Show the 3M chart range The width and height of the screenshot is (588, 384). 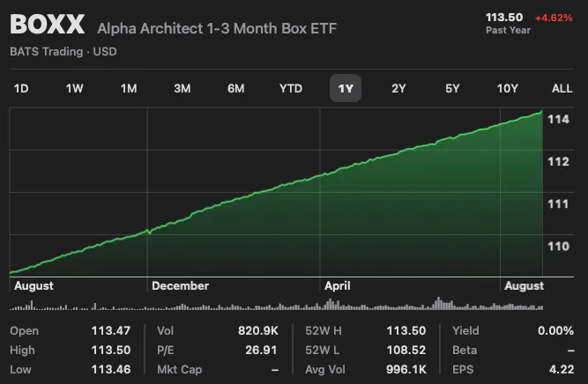coord(182,88)
